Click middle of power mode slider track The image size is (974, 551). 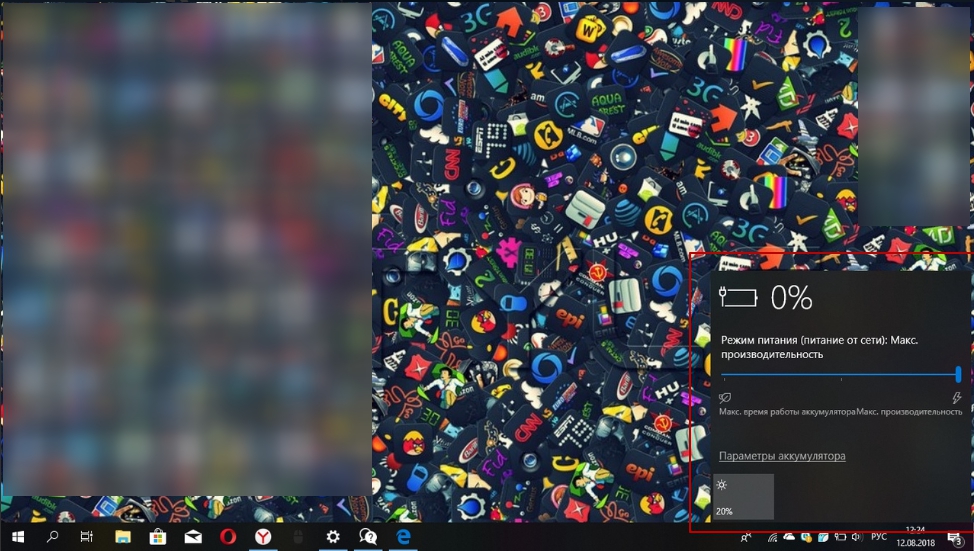[x=841, y=374]
